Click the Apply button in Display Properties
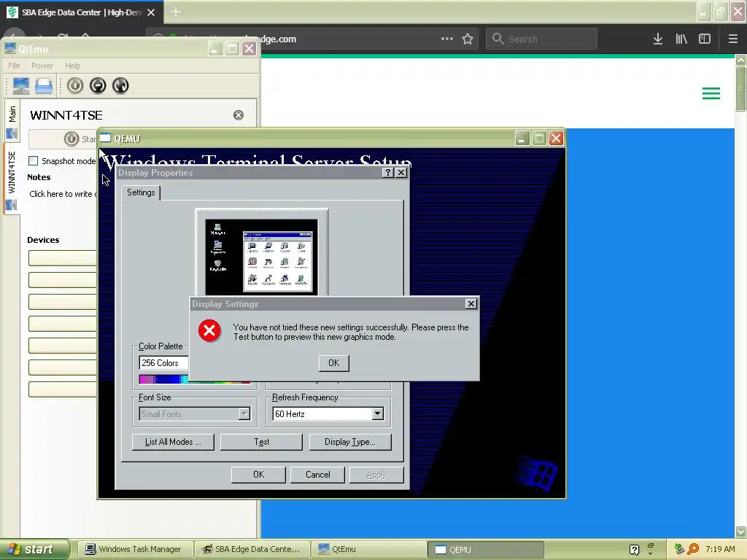 point(376,475)
